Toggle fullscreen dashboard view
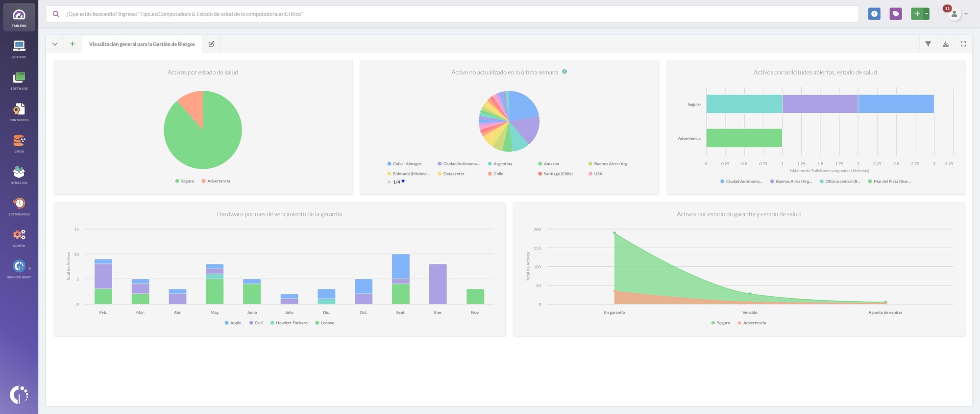The width and height of the screenshot is (980, 414). (x=963, y=44)
